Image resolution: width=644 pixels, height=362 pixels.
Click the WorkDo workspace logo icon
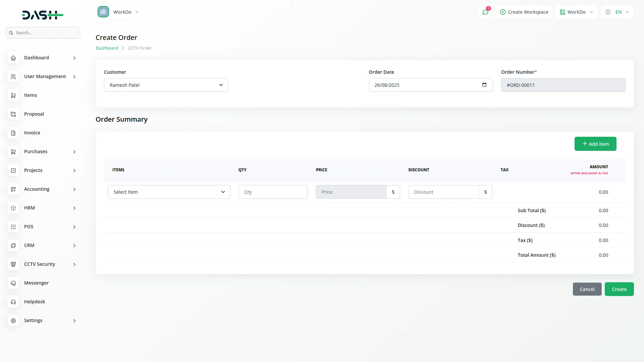103,12
